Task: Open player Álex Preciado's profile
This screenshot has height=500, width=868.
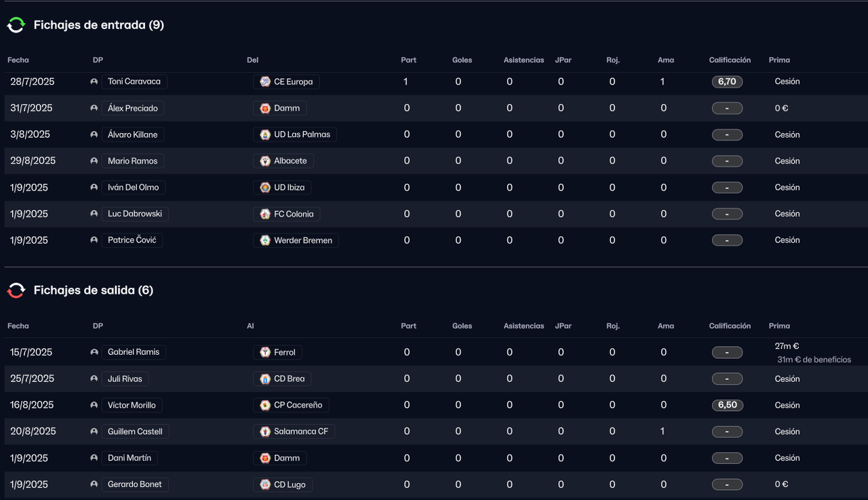Action: click(133, 108)
